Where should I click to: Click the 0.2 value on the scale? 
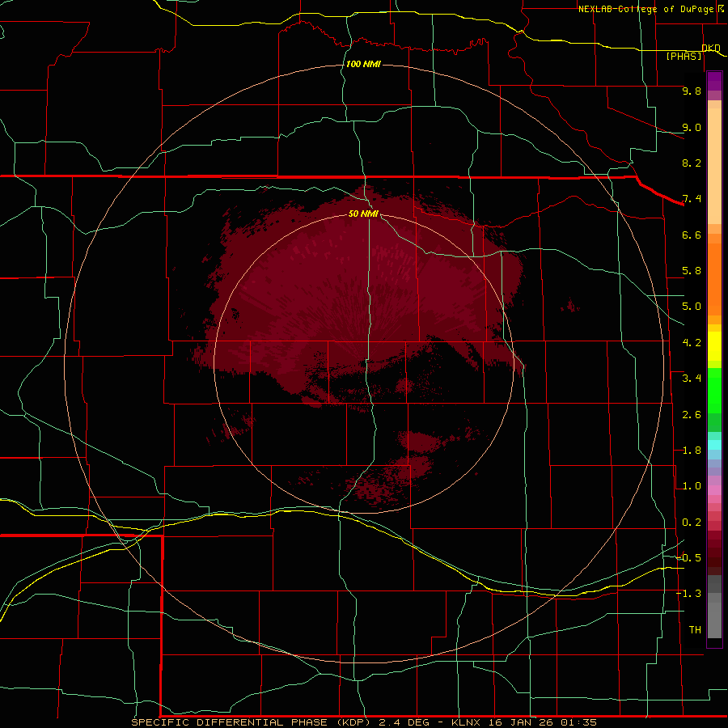click(692, 523)
